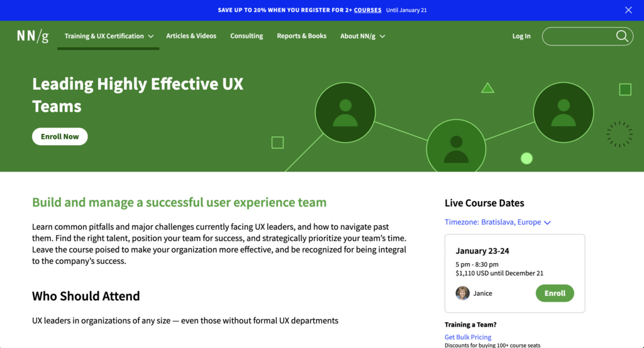This screenshot has height=348, width=644.
Task: Click the right user avatar circle in hero
Action: pos(563,112)
